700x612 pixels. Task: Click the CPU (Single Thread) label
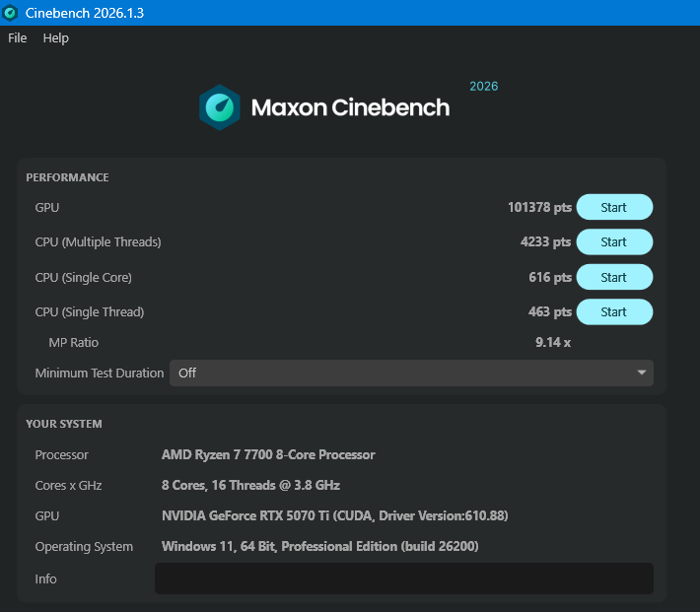click(90, 312)
